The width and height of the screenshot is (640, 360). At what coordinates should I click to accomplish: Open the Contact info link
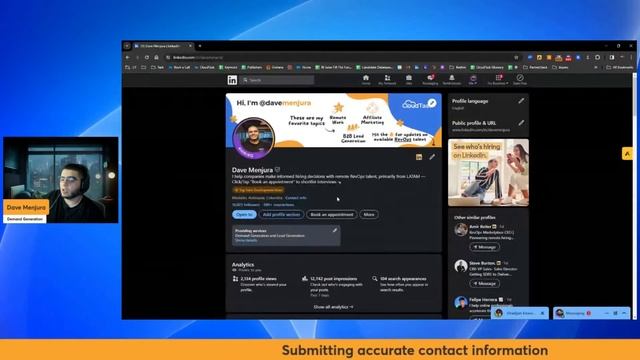click(x=296, y=198)
